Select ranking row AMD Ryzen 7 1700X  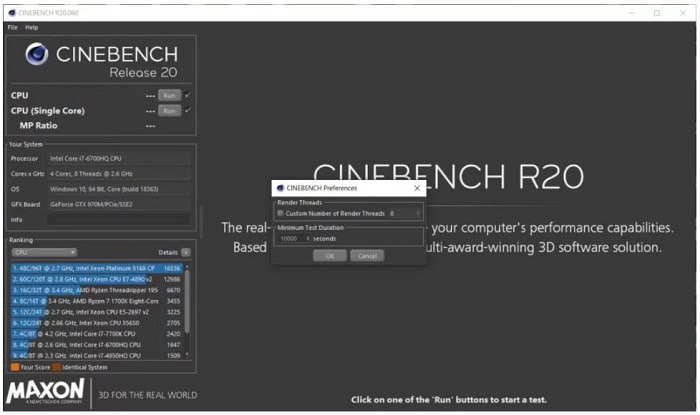point(97,301)
